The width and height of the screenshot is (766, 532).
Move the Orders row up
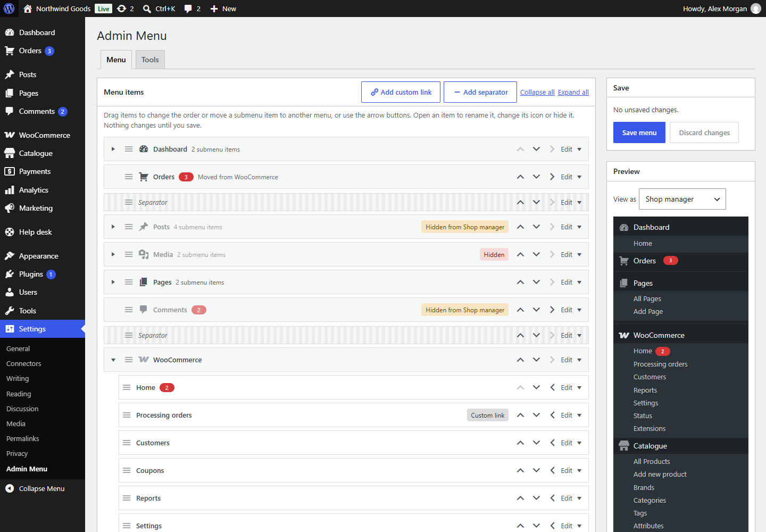point(520,177)
